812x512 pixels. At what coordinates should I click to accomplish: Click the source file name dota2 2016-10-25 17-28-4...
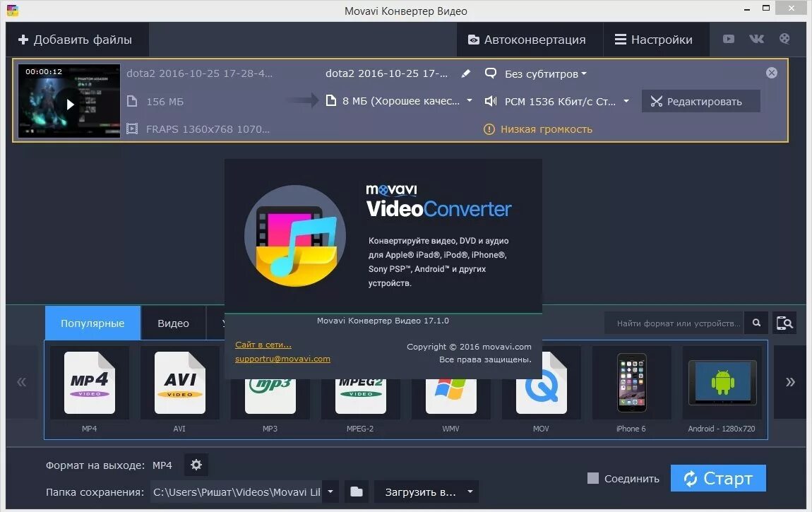point(199,73)
